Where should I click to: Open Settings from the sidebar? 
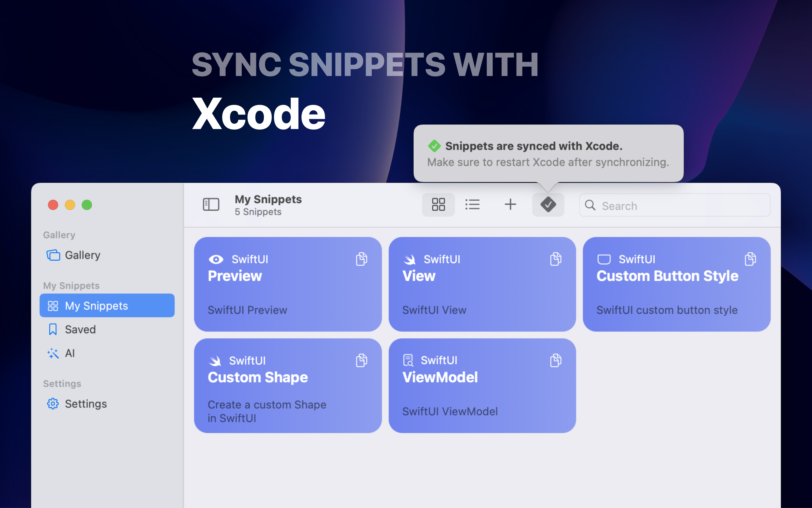point(107,404)
